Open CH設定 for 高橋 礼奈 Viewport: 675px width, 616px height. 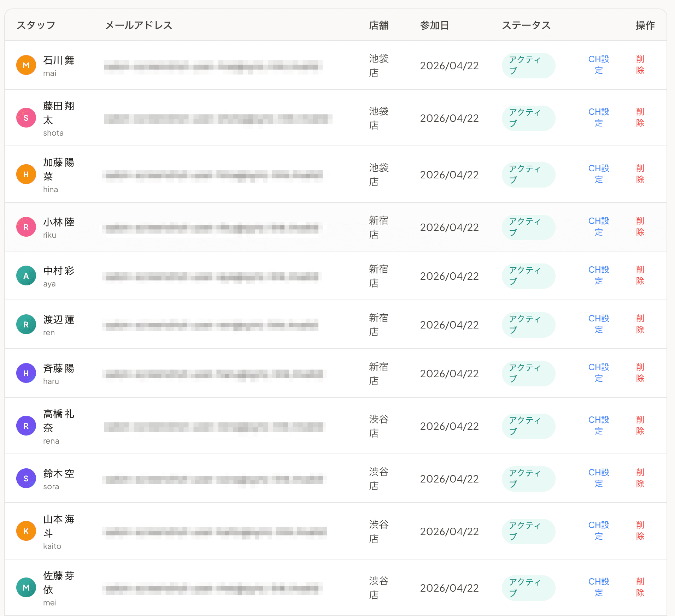coord(599,426)
